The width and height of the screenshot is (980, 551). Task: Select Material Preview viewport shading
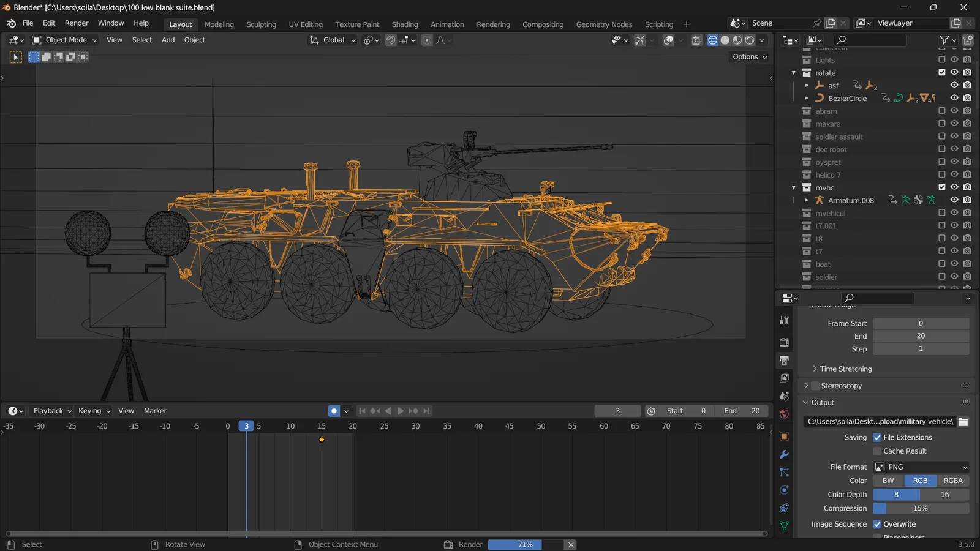(x=737, y=40)
